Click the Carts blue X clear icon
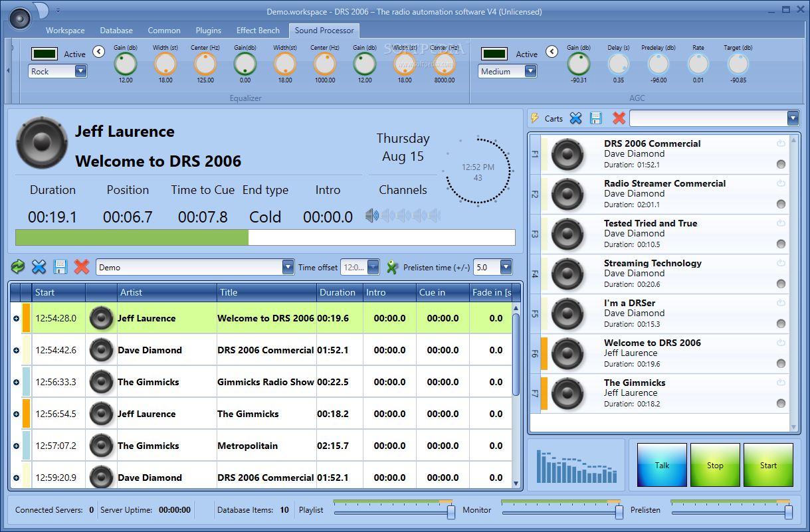Image resolution: width=810 pixels, height=532 pixels. (575, 118)
